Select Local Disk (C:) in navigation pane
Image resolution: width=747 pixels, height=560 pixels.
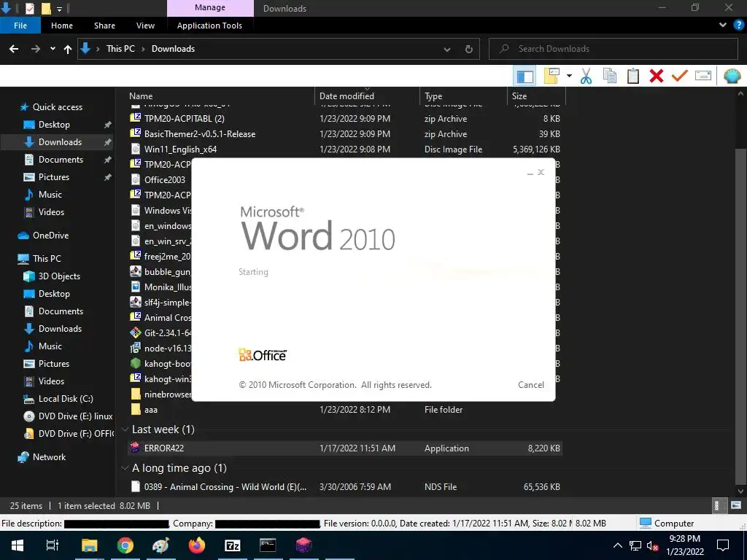coord(66,399)
